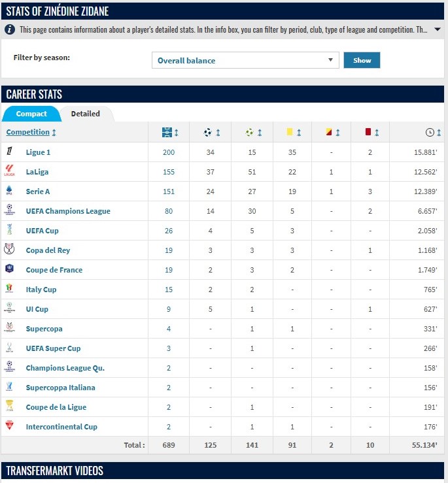Open the Overall balance season dropdown
The image size is (448, 483).
tap(245, 60)
